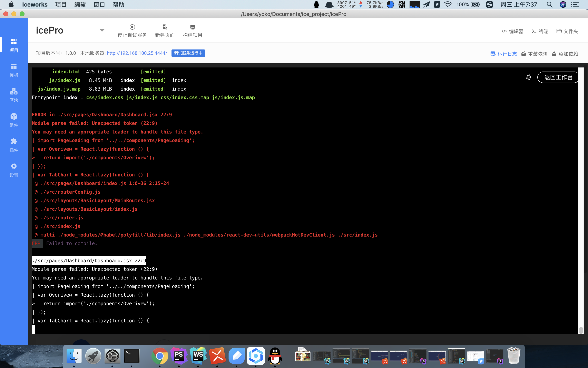Open the 设置 settings section
588x368 pixels.
[x=14, y=170]
